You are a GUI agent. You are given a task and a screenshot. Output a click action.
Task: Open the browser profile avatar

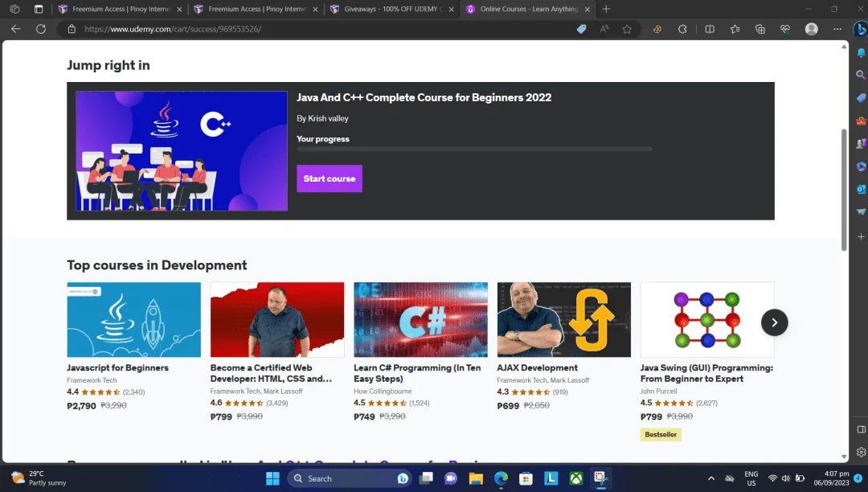812,29
